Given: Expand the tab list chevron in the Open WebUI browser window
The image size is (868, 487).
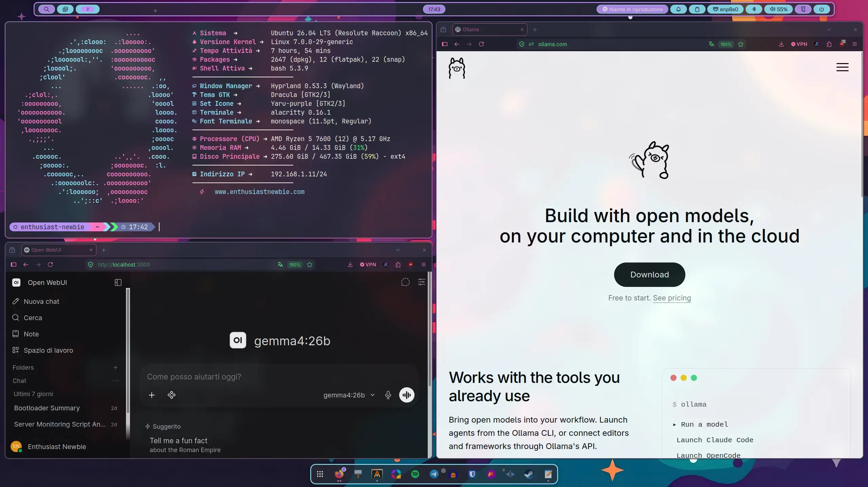Looking at the screenshot, I should [x=398, y=250].
